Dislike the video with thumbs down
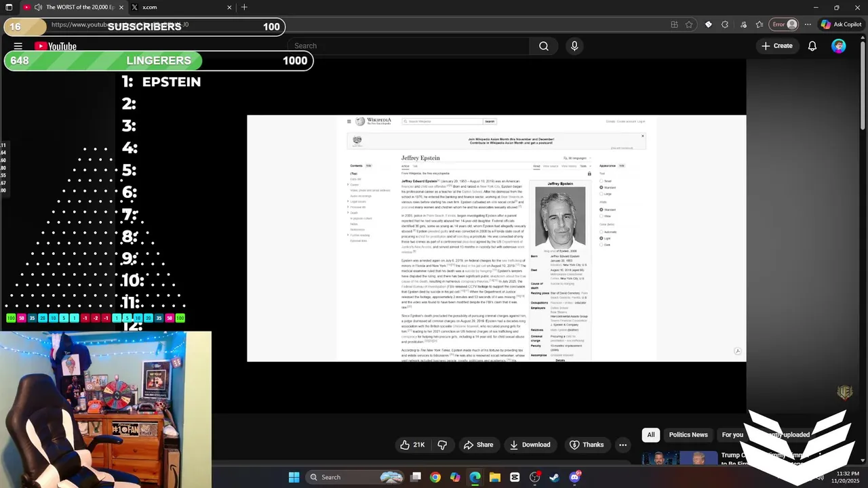This screenshot has height=488, width=868. coord(442,445)
